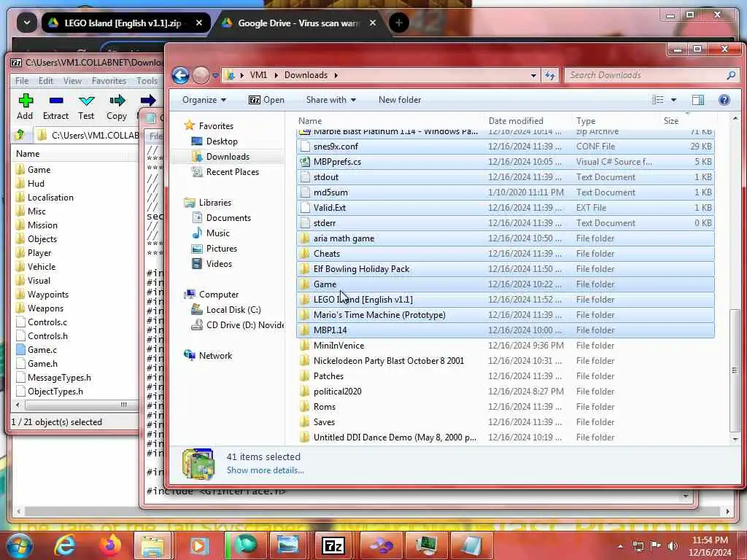Click the Explorer vertical scrollbar thumb
This screenshot has width=747, height=560.
pos(735,369)
